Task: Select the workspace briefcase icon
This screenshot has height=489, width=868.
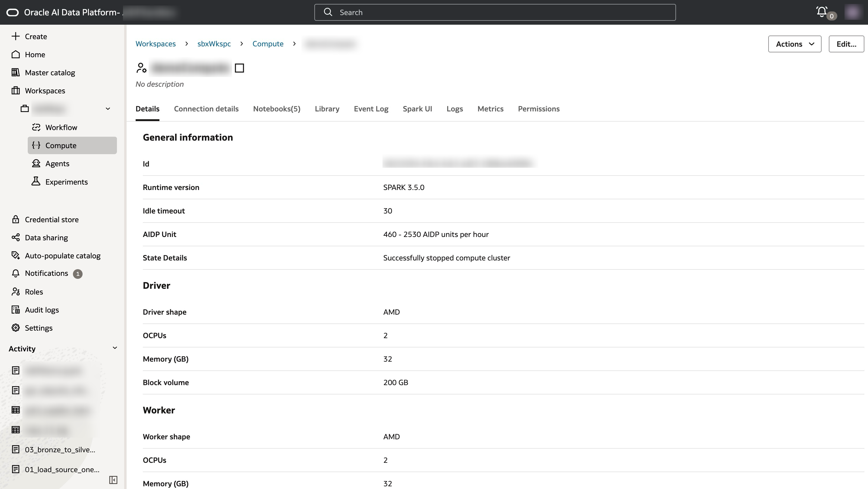Action: 25,109
